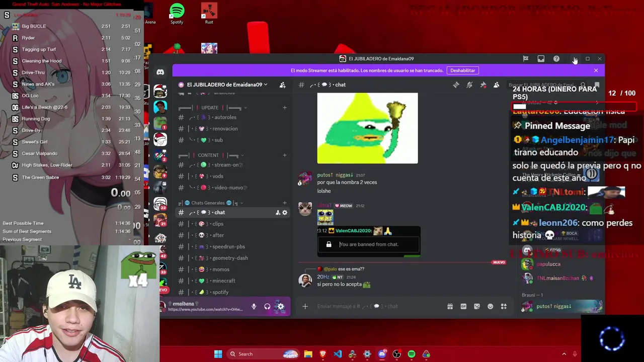Open the renovacion channel

[x=232, y=129]
